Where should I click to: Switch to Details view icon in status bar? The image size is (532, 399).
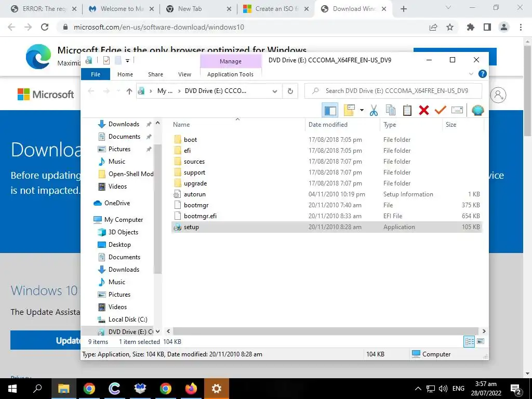469,341
